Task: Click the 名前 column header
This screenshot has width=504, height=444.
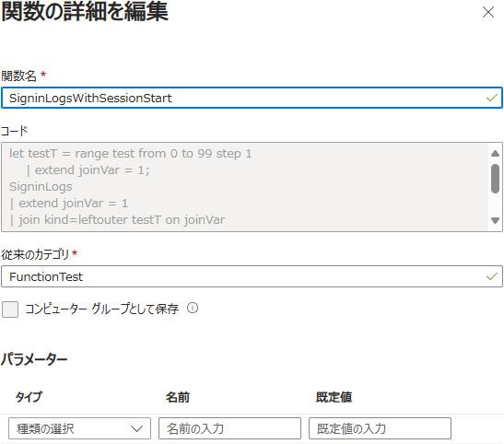Action: 178,397
